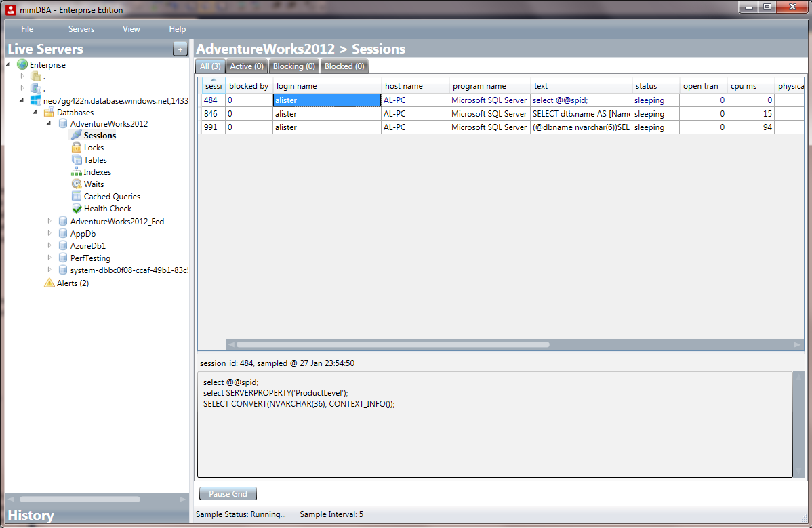Image resolution: width=812 pixels, height=528 pixels.
Task: Expand the PerfTesting database node
Action: [x=49, y=258]
